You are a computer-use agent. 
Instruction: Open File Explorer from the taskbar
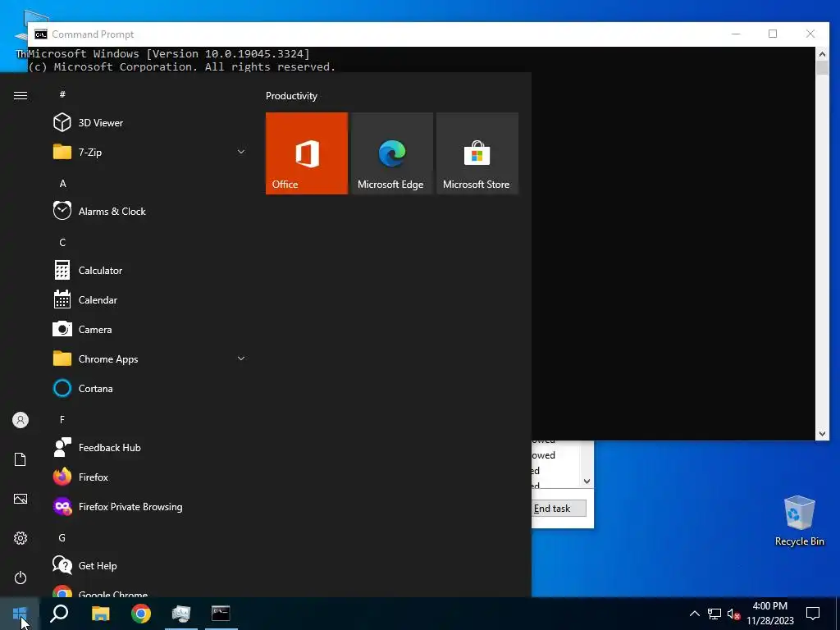(100, 614)
